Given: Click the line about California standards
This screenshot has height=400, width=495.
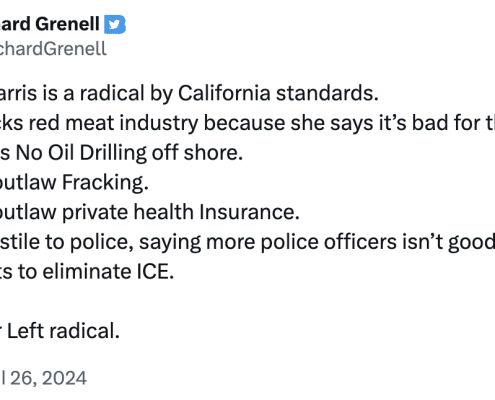Looking at the screenshot, I should [x=189, y=93].
